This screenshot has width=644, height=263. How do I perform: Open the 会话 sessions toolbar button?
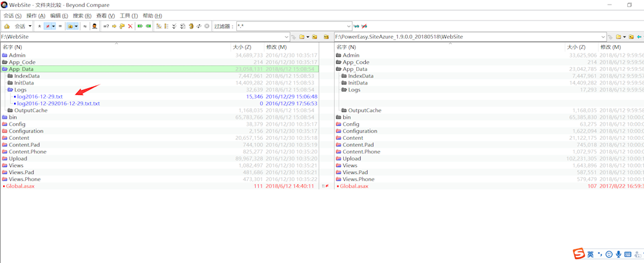(20, 26)
